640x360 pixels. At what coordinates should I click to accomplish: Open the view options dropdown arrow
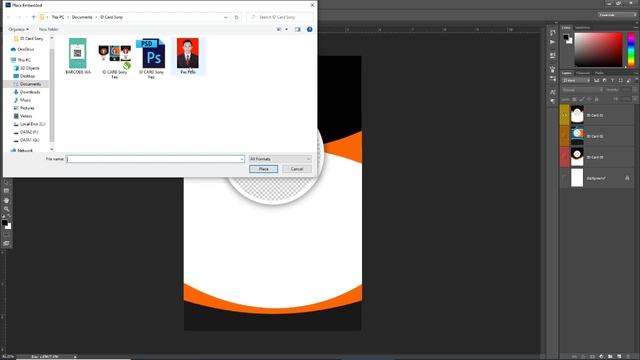point(287,29)
